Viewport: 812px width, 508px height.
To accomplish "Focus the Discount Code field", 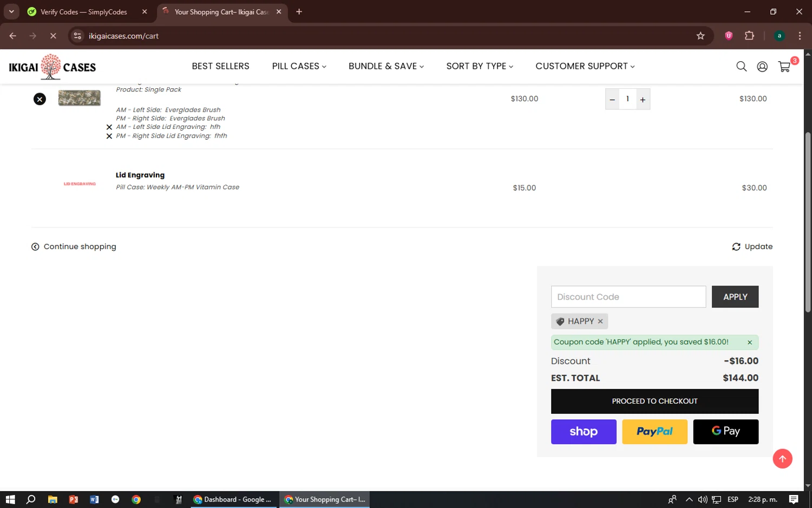I will pyautogui.click(x=628, y=297).
